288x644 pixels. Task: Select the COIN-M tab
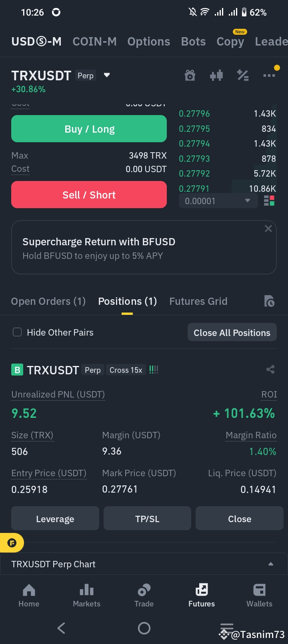95,42
